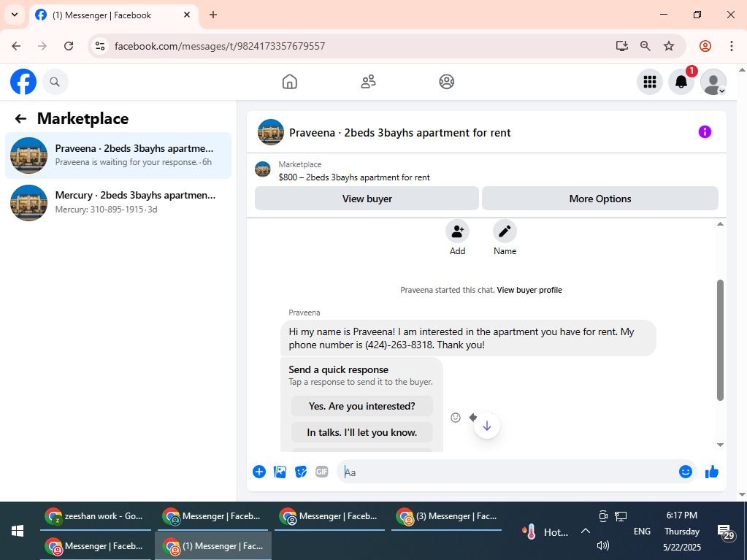
Task: Click the back arrow beside Marketplace
Action: pyautogui.click(x=20, y=118)
